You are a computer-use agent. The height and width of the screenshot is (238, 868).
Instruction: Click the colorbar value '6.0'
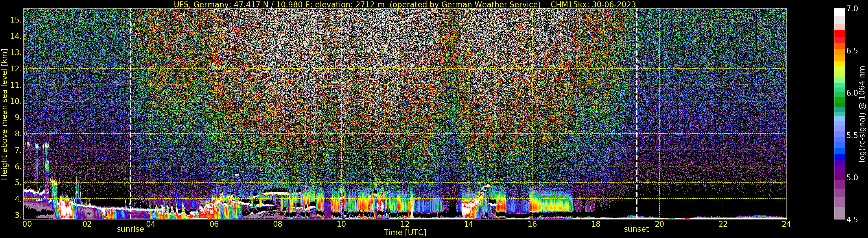pos(852,93)
